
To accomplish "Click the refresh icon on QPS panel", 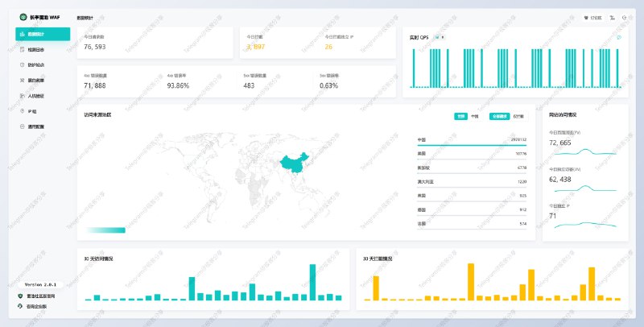I will [619, 38].
